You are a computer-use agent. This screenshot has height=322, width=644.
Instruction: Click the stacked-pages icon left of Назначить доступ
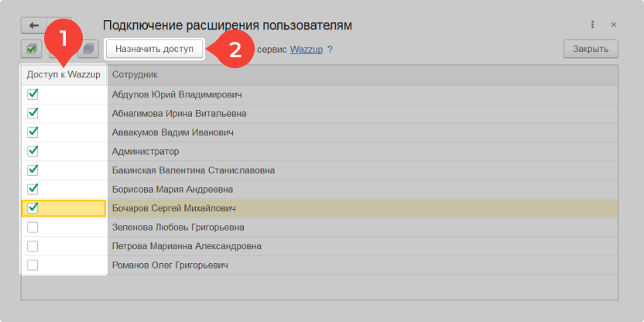[88, 49]
